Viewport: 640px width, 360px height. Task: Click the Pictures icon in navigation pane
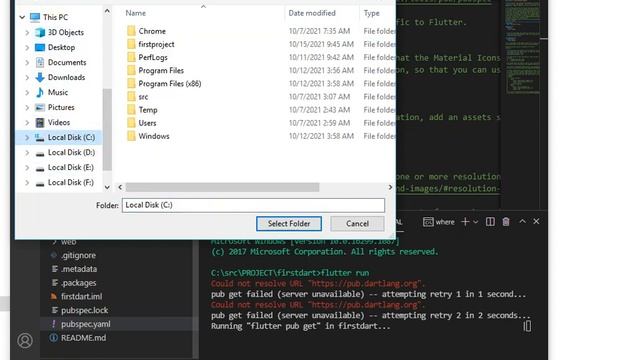point(40,107)
